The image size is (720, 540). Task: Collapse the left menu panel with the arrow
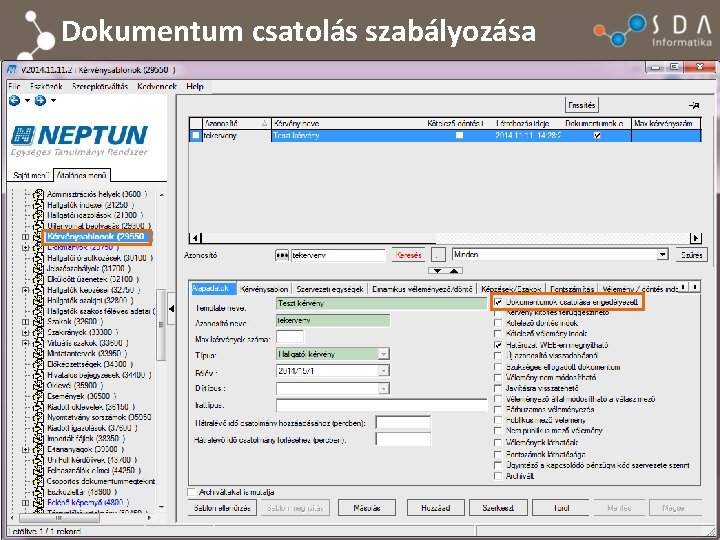pyautogui.click(x=171, y=309)
